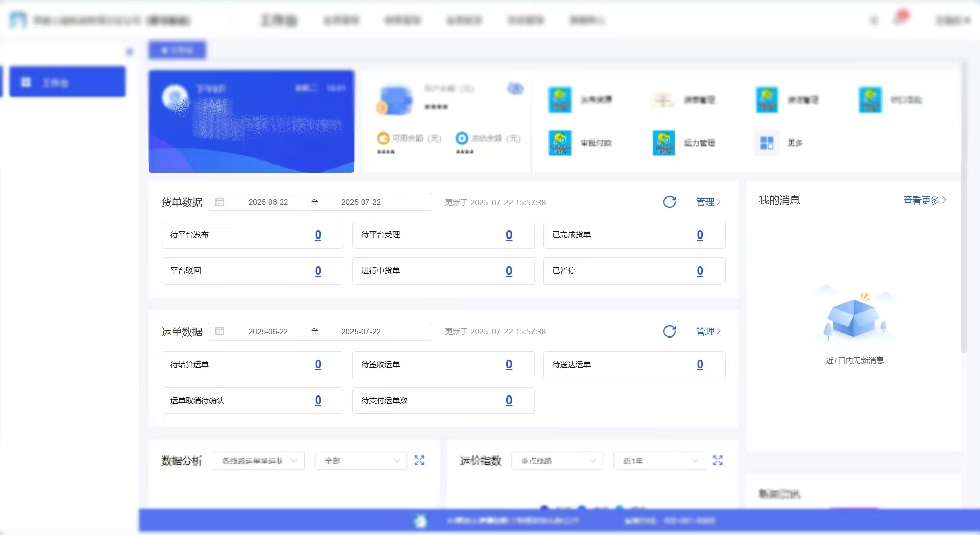Expand 数据分析 chart to fullscreen

[x=419, y=461]
